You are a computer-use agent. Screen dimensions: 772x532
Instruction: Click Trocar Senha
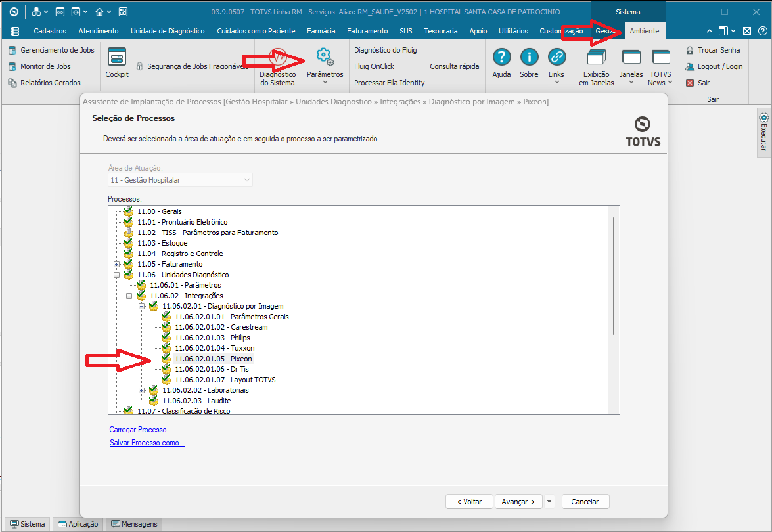[x=713, y=50]
